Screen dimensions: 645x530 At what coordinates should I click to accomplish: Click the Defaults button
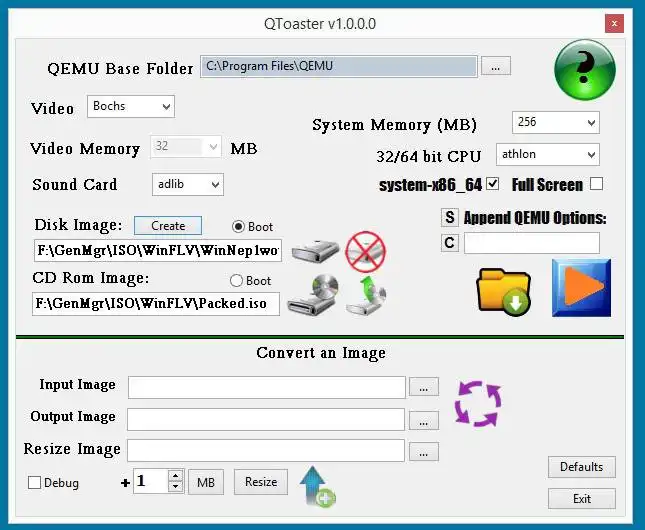(x=582, y=467)
